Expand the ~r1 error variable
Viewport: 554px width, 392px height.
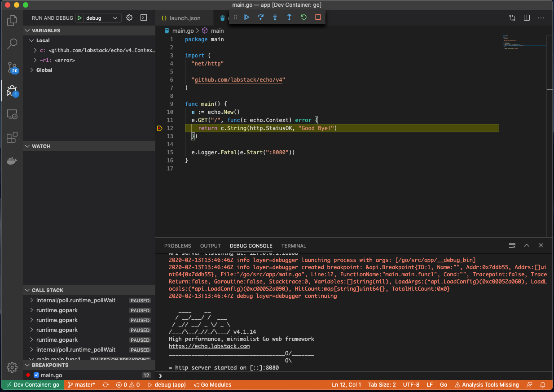(x=35, y=60)
